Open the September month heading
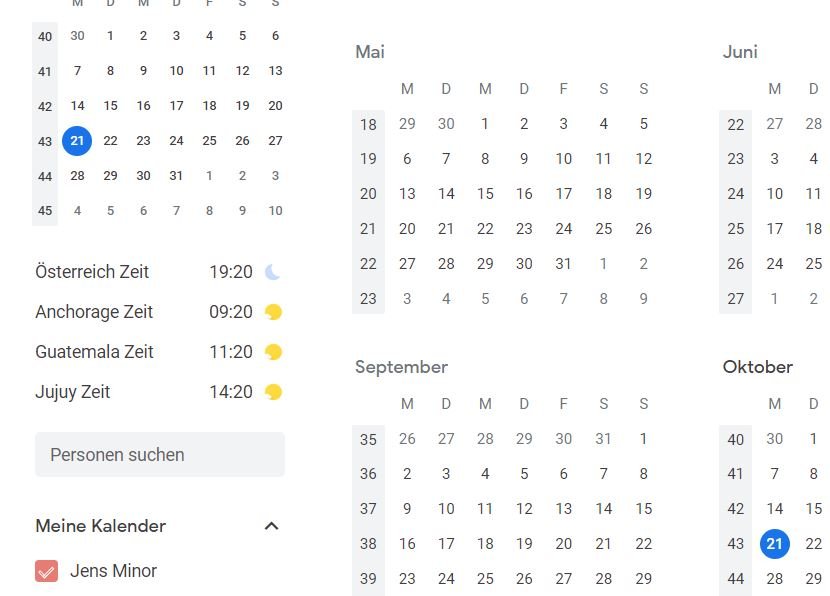Viewport: 830px width, 596px height. (401, 367)
